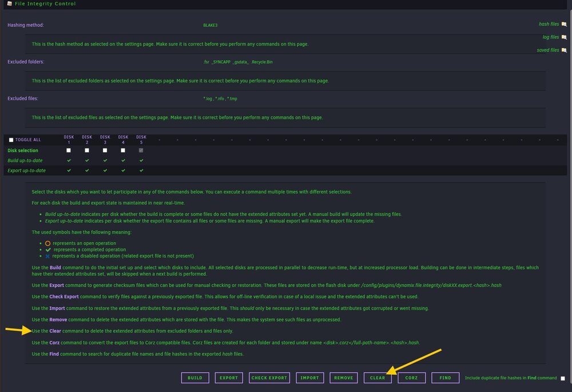572x392 pixels.
Task: Open the hash files folder icon
Action: pos(564,24)
